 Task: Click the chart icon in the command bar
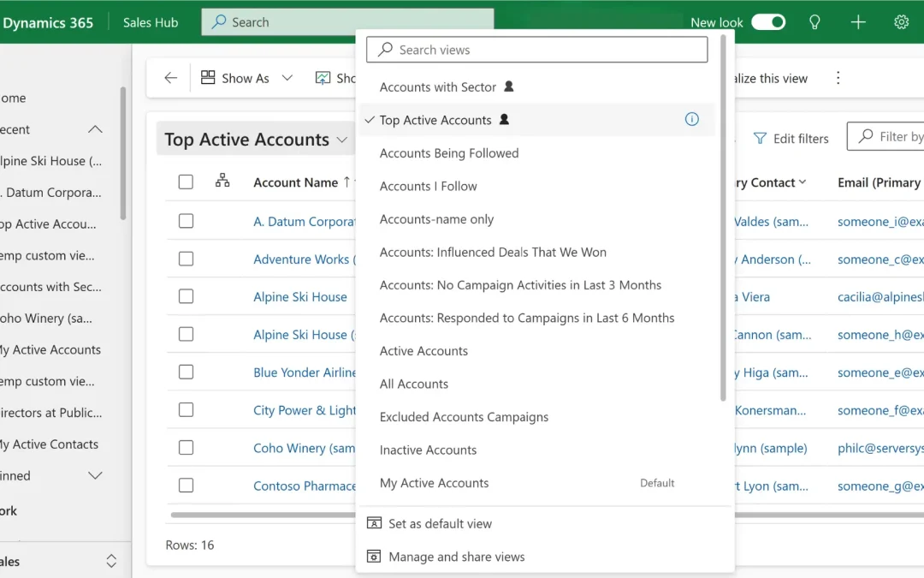[323, 78]
